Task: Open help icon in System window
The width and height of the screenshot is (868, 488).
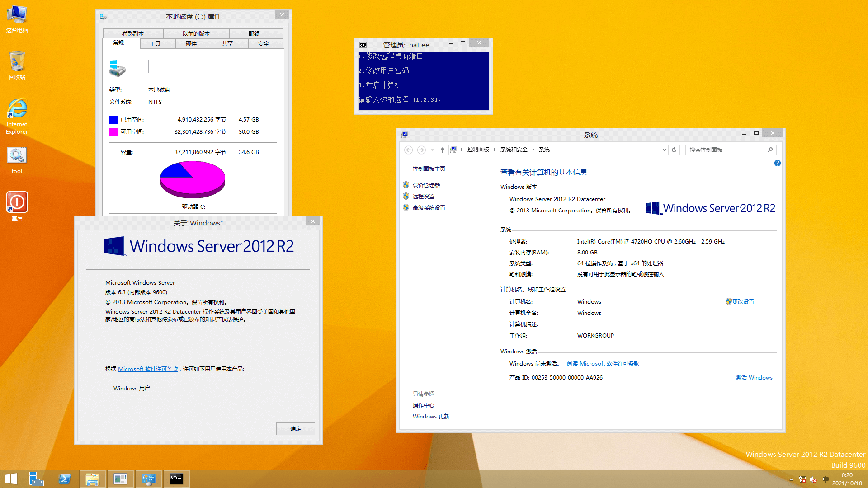Action: pos(777,163)
